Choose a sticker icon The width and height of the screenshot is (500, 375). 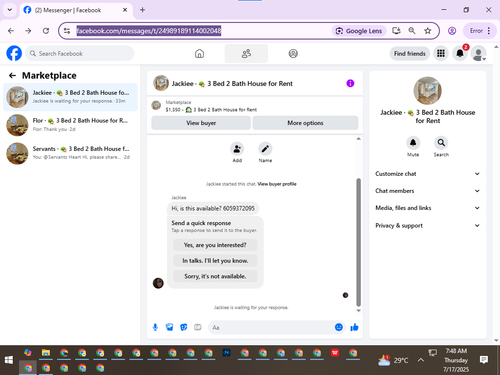click(184, 327)
